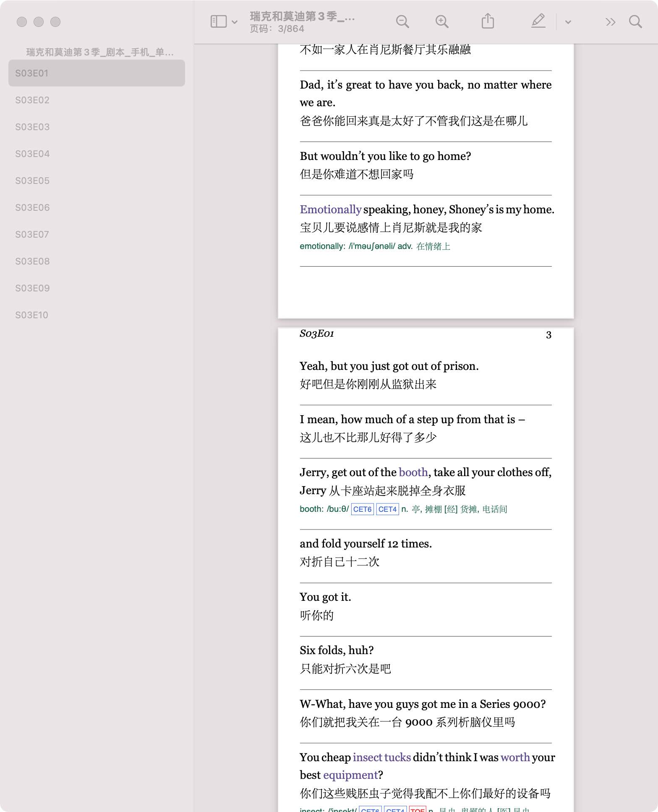Click the CET4 tag beside booth definition
658x812 pixels.
pyautogui.click(x=387, y=509)
